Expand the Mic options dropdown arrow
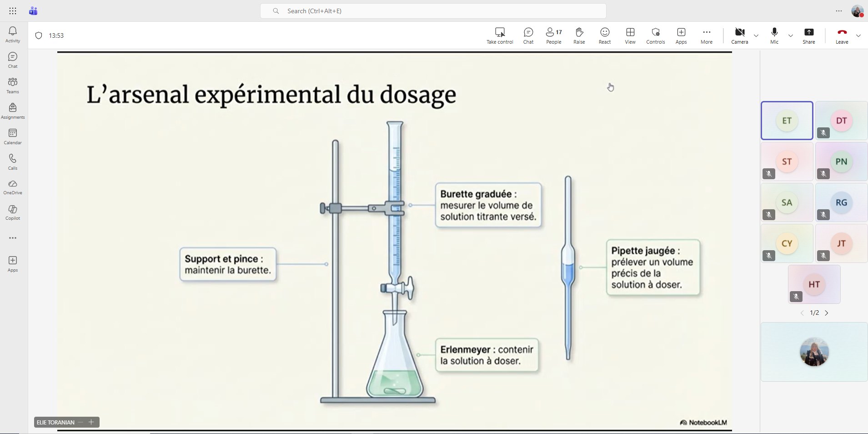This screenshot has width=868, height=434. pyautogui.click(x=791, y=35)
